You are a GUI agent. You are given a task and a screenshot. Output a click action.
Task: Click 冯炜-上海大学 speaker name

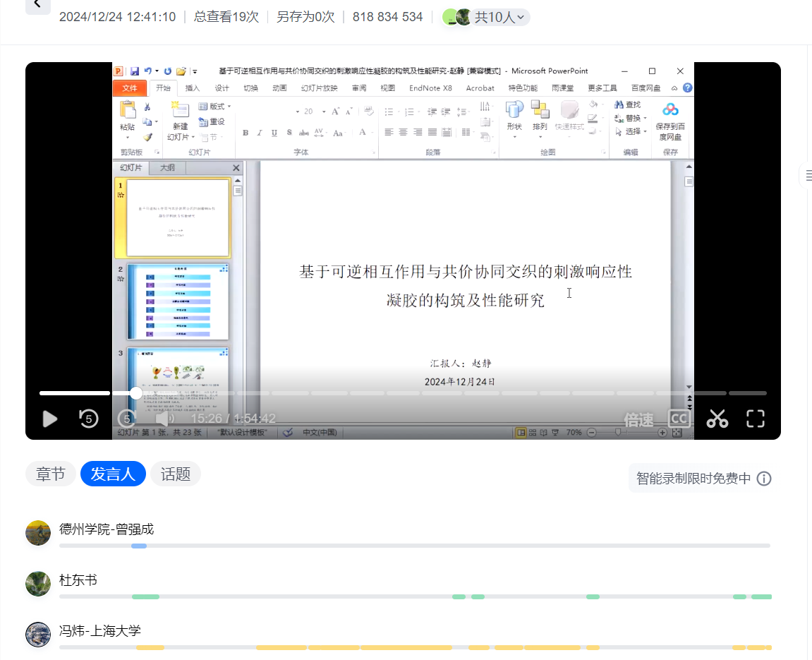point(100,631)
